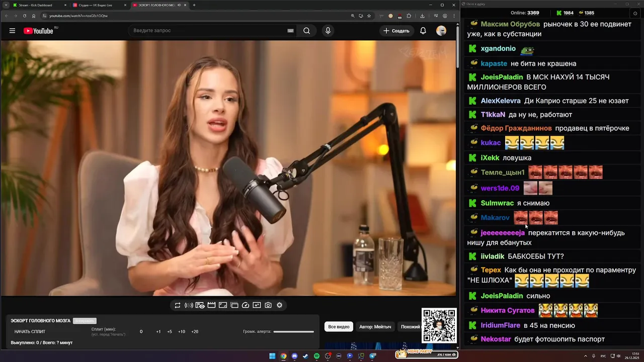Click the split minutes value 0

(141, 331)
